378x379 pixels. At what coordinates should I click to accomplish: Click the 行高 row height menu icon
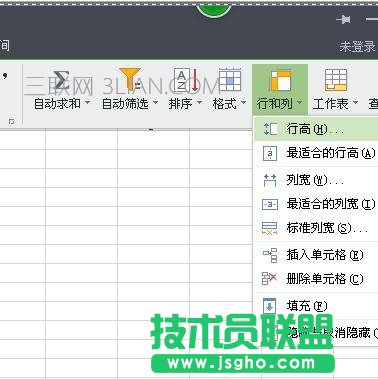270,129
